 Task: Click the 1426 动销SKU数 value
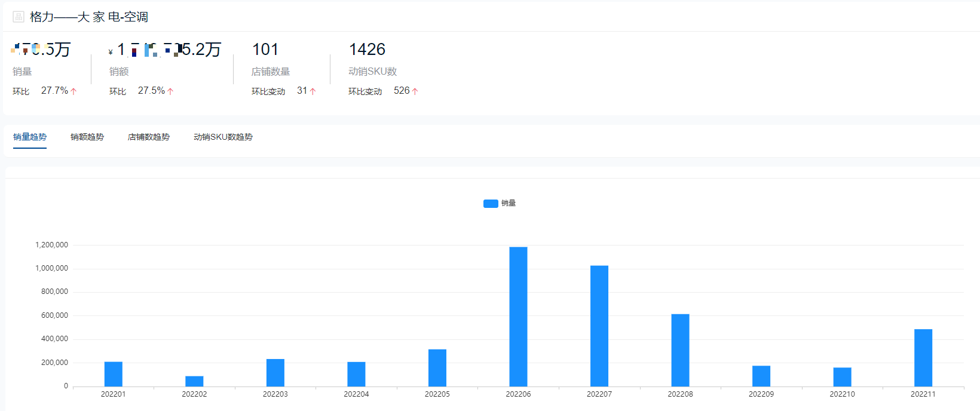pos(367,50)
